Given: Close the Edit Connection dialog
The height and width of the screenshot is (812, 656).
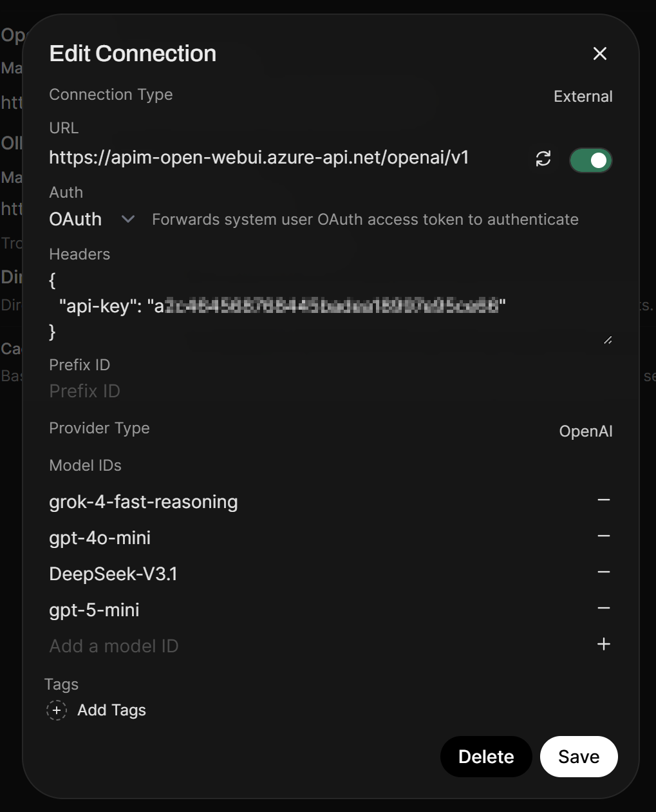Looking at the screenshot, I should [599, 53].
